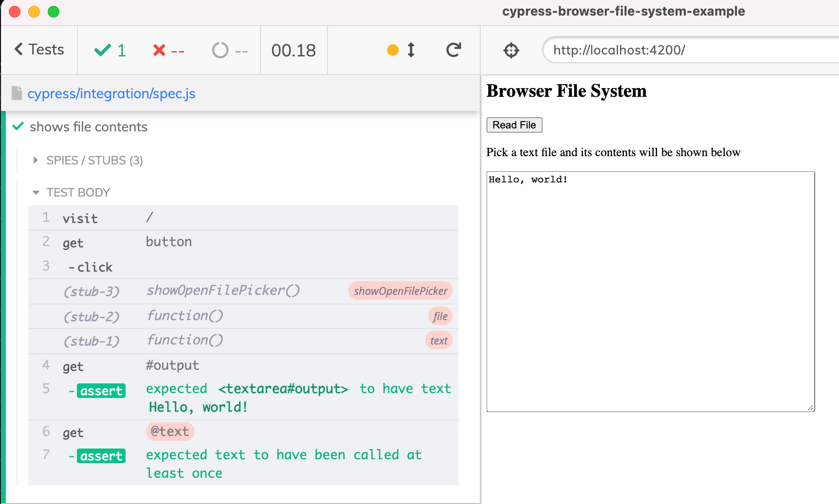Click the passed tests checkmark icon
The height and width of the screenshot is (504, 839).
pos(103,49)
